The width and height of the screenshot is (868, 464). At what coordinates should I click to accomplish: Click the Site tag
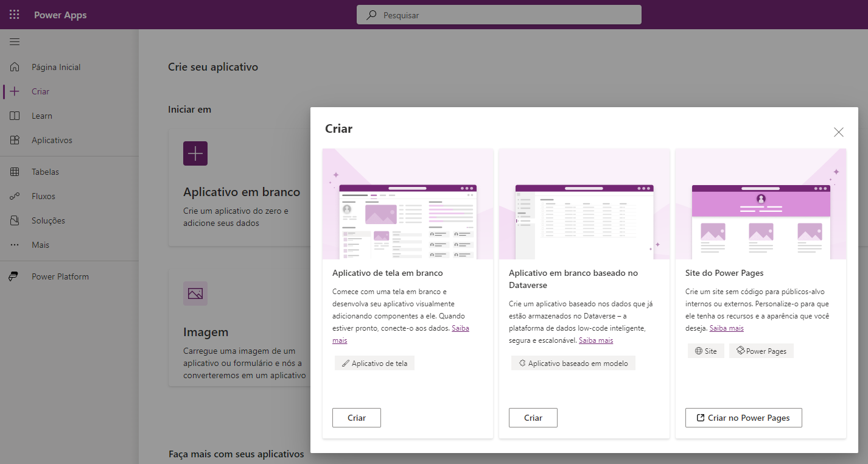coord(706,351)
